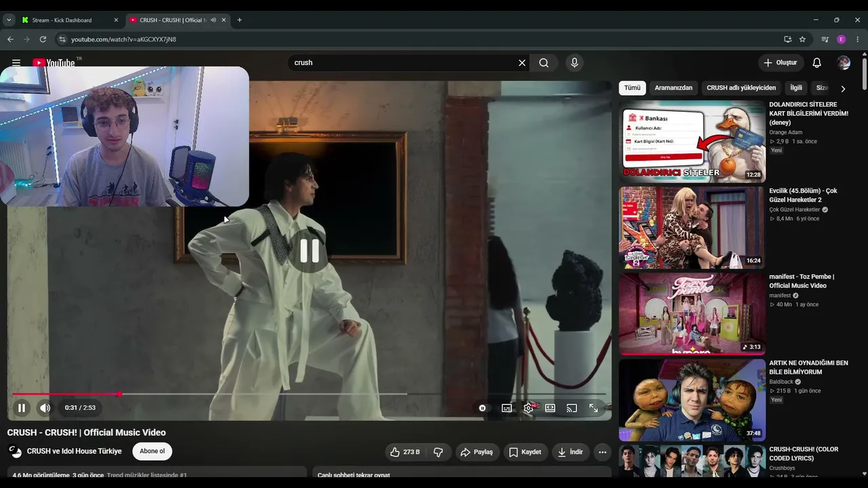Open the CRUSH ve Idol House Türkiye channel

tap(75, 451)
